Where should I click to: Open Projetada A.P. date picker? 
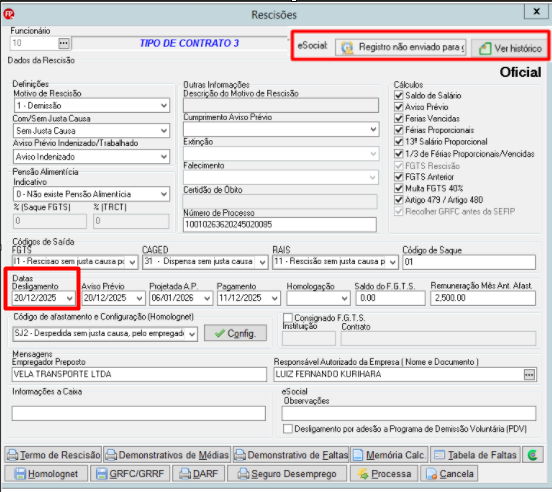(181, 298)
